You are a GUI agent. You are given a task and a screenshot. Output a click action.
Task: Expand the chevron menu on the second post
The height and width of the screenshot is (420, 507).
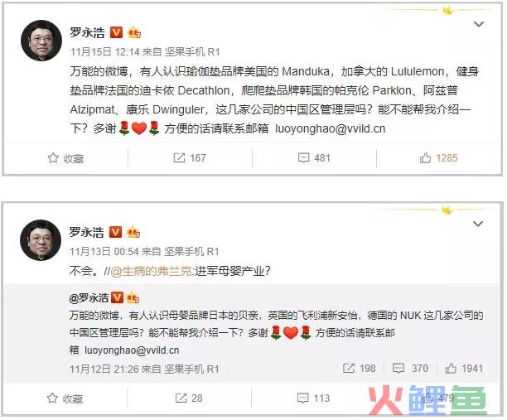[478, 224]
